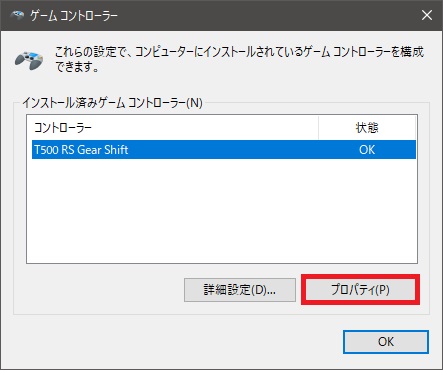
Task: Open プロパティ(P) for selected controller
Action: (360, 290)
